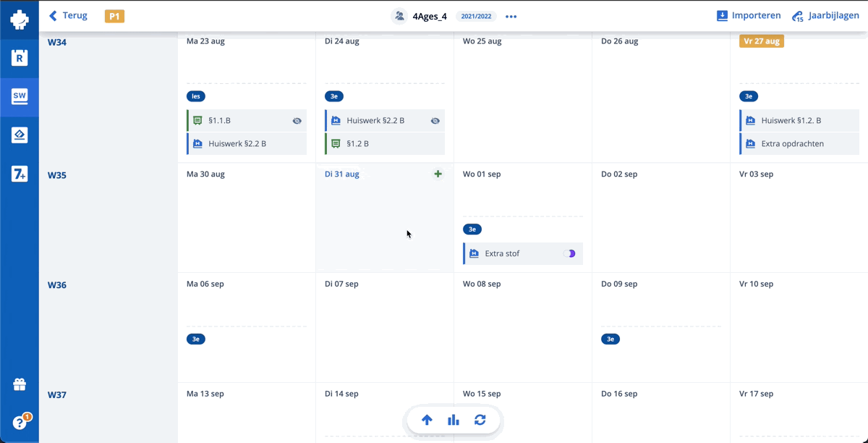Viewport: 868px width, 443px height.
Task: Open the bar chart icon in floating toolbar
Action: 454,420
